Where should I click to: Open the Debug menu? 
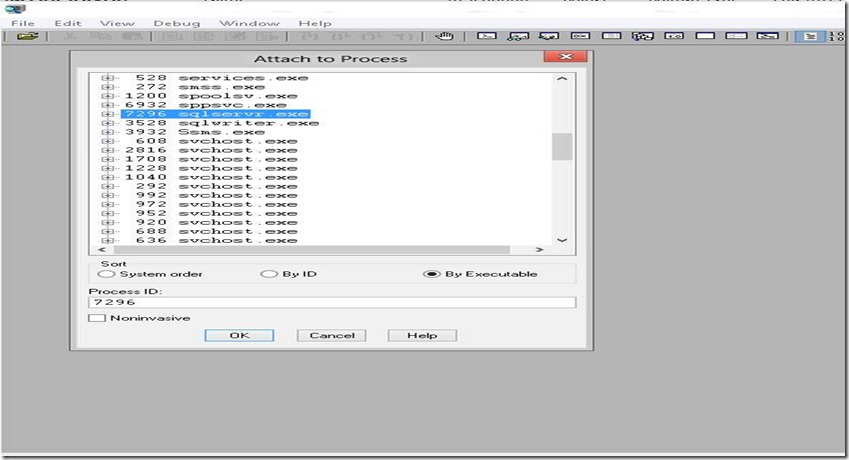[177, 23]
